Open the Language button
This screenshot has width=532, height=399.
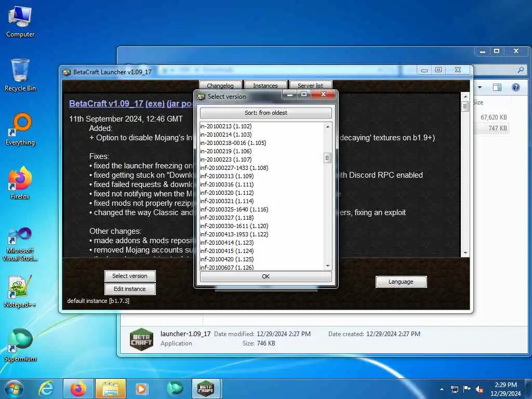401,282
